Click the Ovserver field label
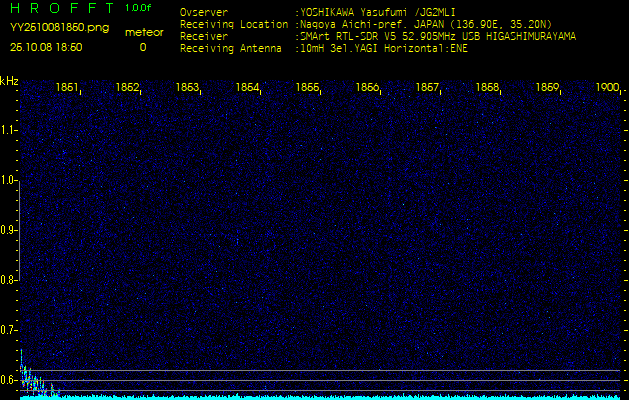The image size is (629, 400). 204,12
